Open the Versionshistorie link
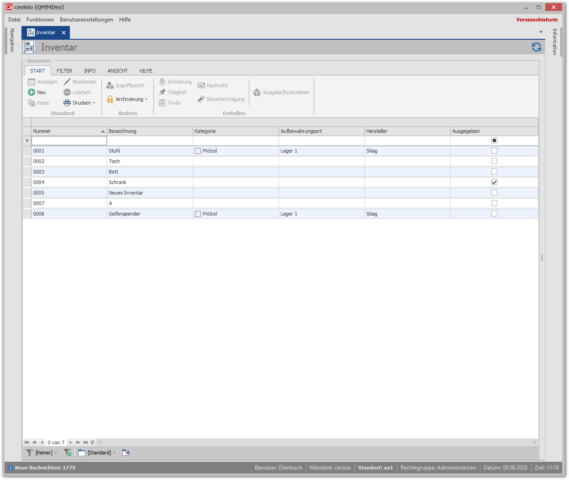569x480 pixels. 537,20
